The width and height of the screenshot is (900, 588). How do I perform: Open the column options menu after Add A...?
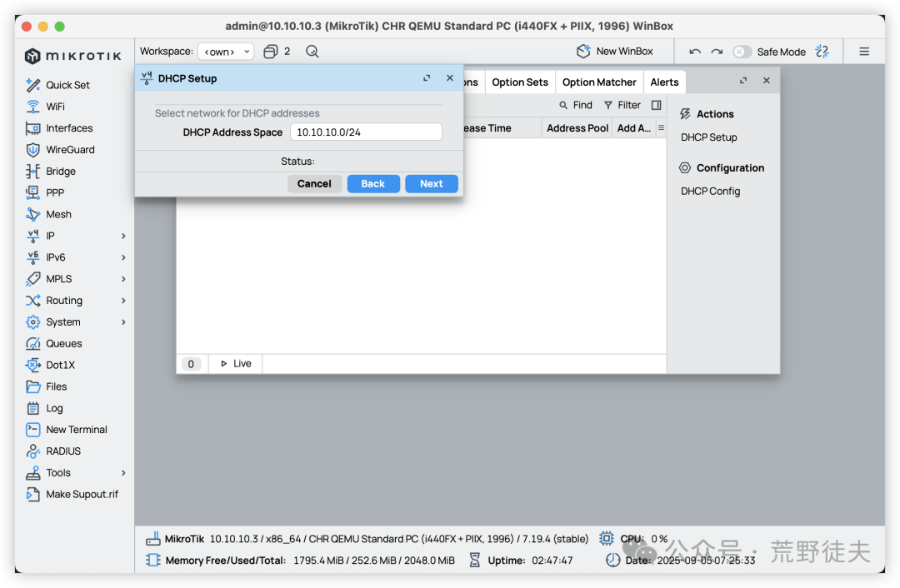point(661,128)
